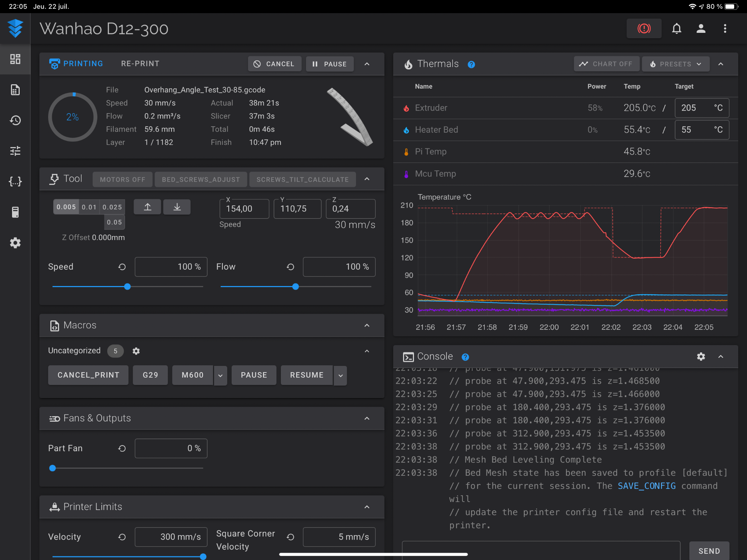Open macros category settings gear

136,351
